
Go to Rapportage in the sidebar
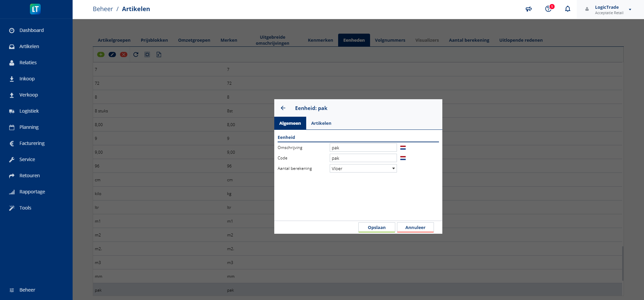pyautogui.click(x=32, y=192)
